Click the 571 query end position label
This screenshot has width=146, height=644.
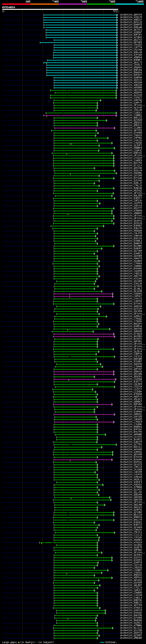115,11
